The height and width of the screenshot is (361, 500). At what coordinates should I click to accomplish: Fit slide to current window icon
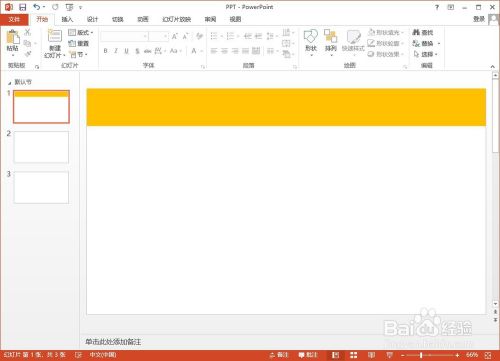coord(488,355)
